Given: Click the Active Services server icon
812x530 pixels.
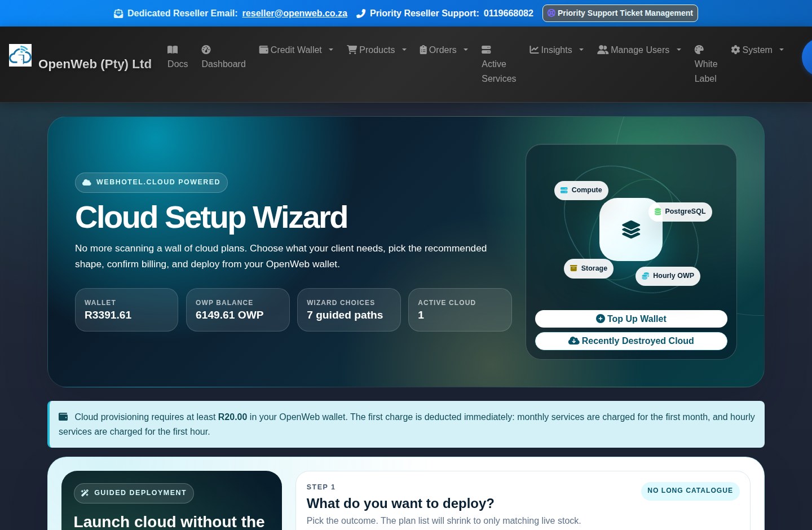Looking at the screenshot, I should 486,50.
